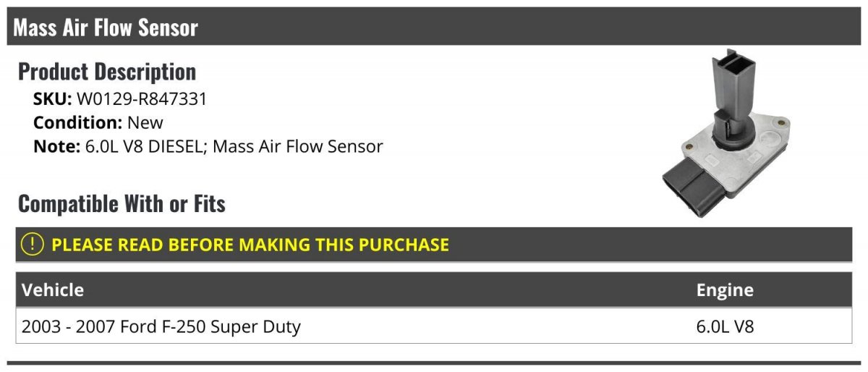Screen dimensions: 868x372
Task: Click the Condition label
Action: pos(78,122)
